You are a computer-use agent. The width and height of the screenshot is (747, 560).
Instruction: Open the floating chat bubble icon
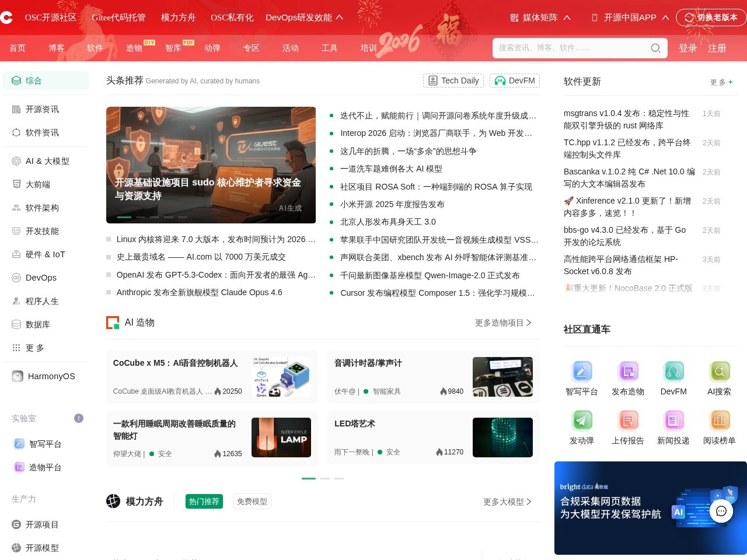721,511
